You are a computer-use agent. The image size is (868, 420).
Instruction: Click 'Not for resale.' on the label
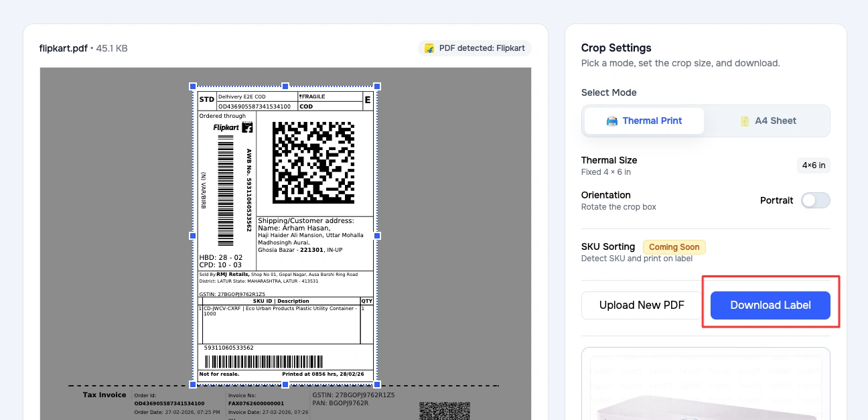(219, 374)
